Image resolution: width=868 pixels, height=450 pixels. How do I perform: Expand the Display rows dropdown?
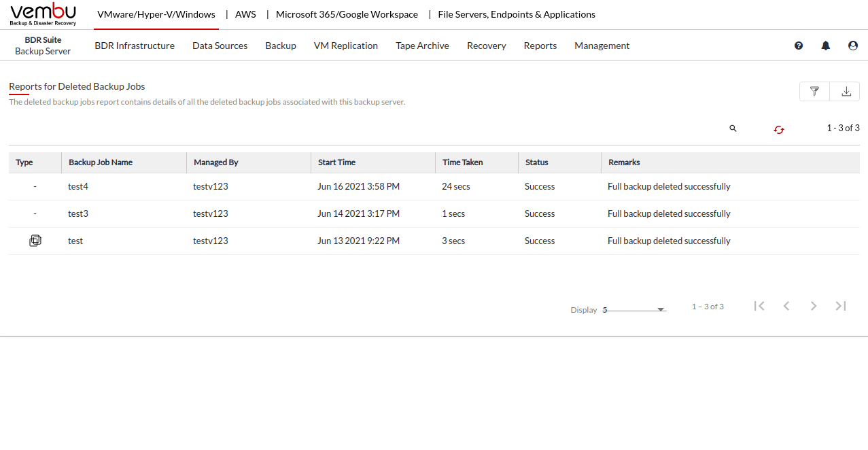660,310
